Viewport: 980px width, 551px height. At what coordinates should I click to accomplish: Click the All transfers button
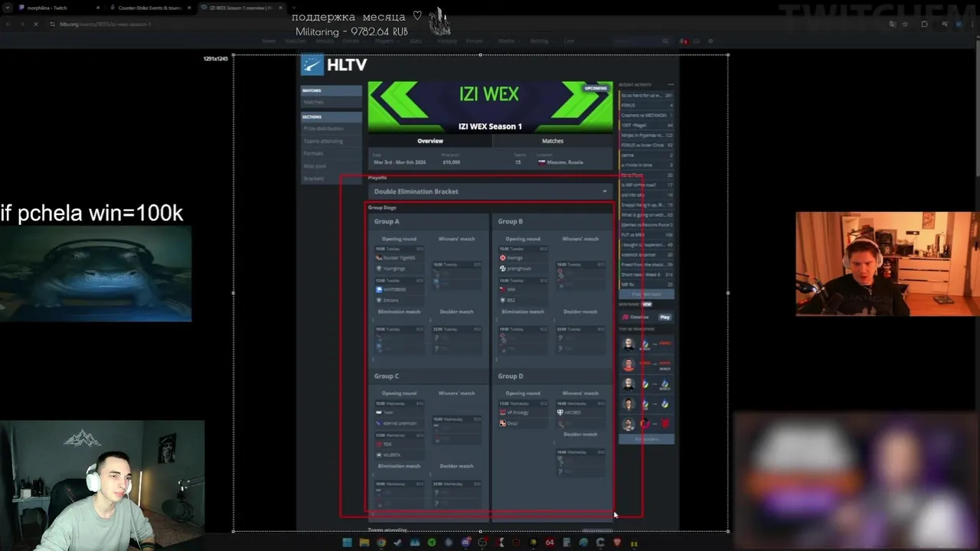[x=646, y=439]
